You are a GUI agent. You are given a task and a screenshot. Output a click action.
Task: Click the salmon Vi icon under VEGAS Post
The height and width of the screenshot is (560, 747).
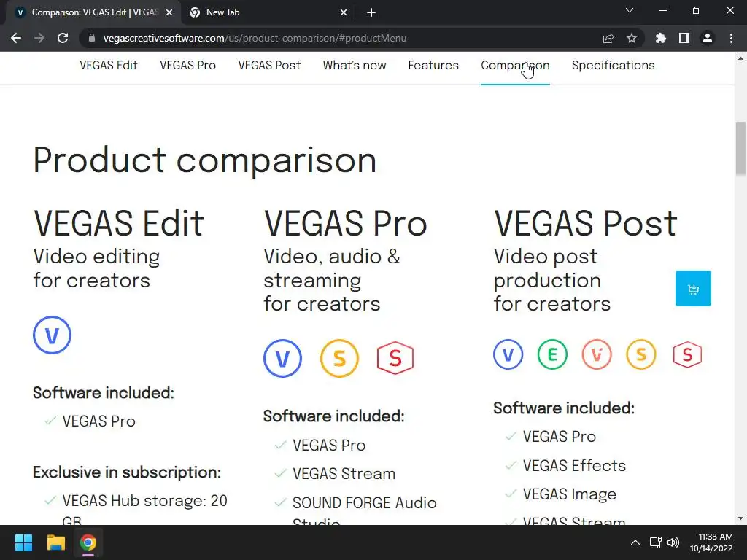(597, 354)
